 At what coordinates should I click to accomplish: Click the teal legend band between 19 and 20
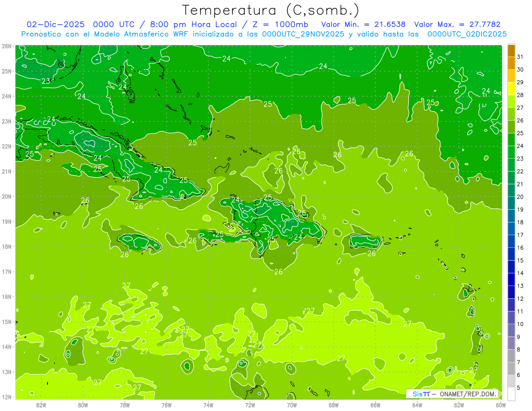(511, 203)
